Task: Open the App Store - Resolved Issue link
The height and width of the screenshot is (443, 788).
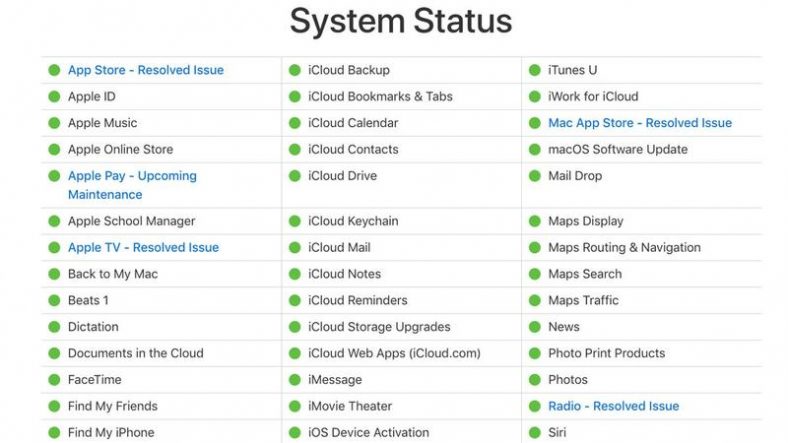Action: tap(146, 70)
